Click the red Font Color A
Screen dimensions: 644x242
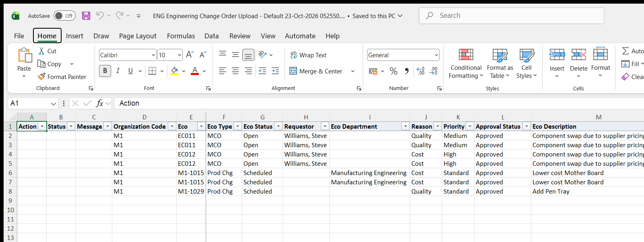[x=195, y=71]
